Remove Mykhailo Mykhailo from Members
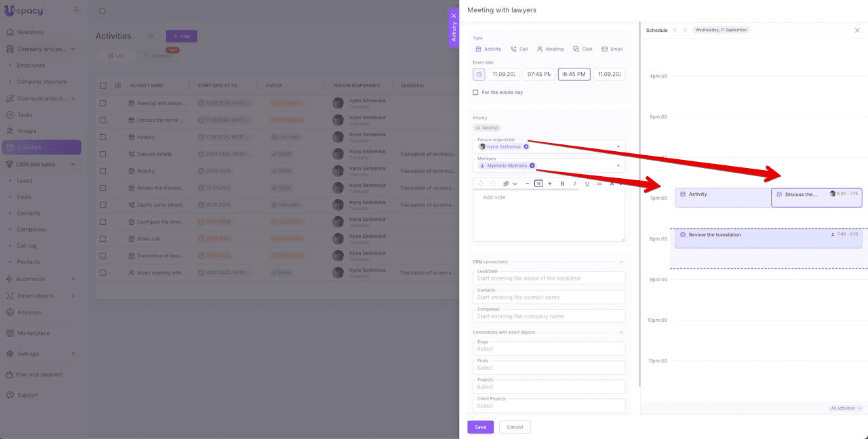 (532, 165)
